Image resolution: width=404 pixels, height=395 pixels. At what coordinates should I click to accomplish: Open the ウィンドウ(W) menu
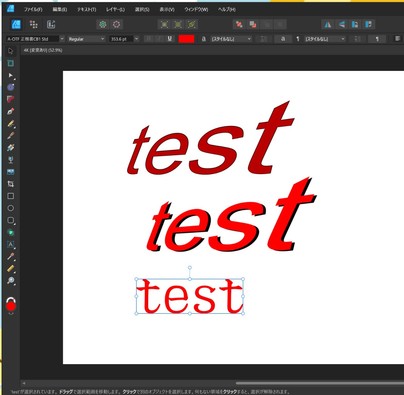196,10
